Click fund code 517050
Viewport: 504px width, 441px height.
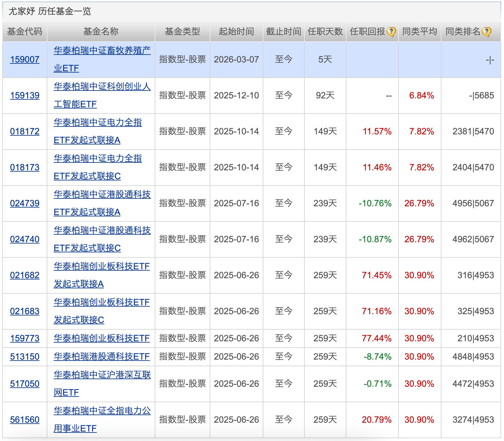coord(25,384)
